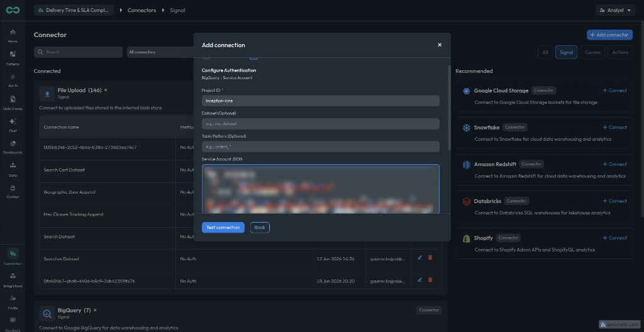The height and width of the screenshot is (332, 644).
Task: Open Context from the sidebar
Action: (x=13, y=192)
